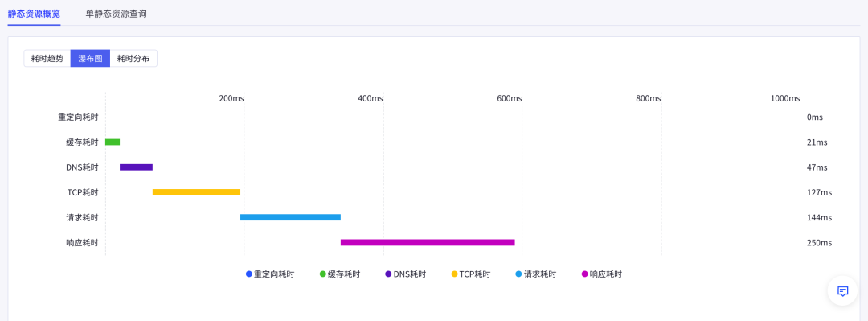The image size is (868, 321).
Task: Select 瀑布图 view button
Action: click(x=90, y=58)
